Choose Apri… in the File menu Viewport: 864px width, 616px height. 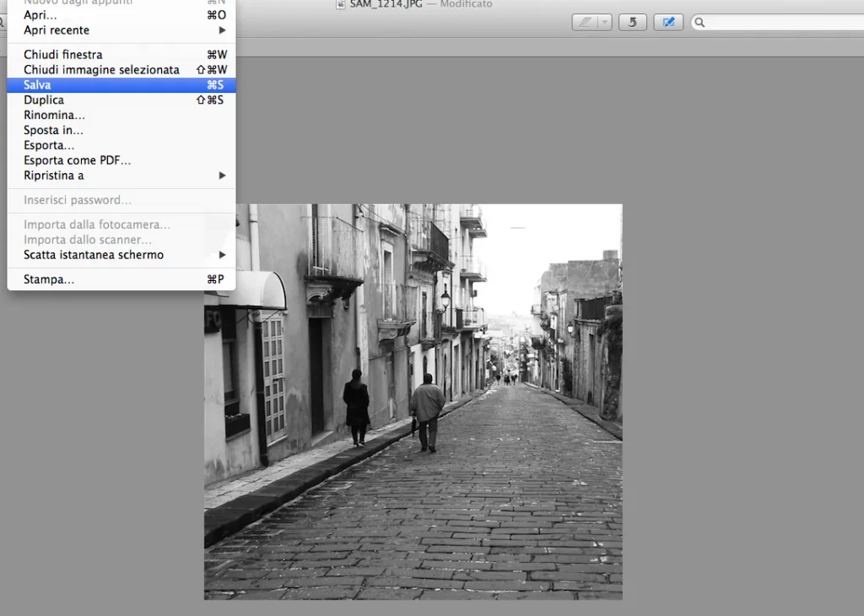(40, 15)
